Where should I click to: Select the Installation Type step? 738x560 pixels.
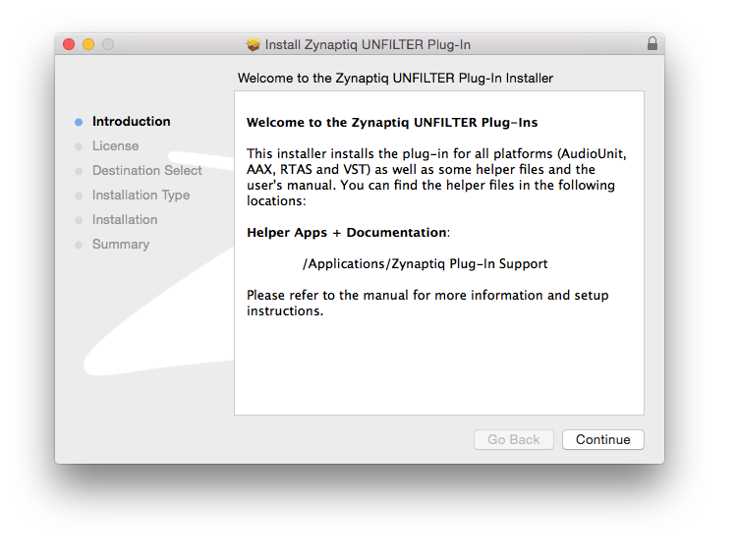tap(141, 195)
